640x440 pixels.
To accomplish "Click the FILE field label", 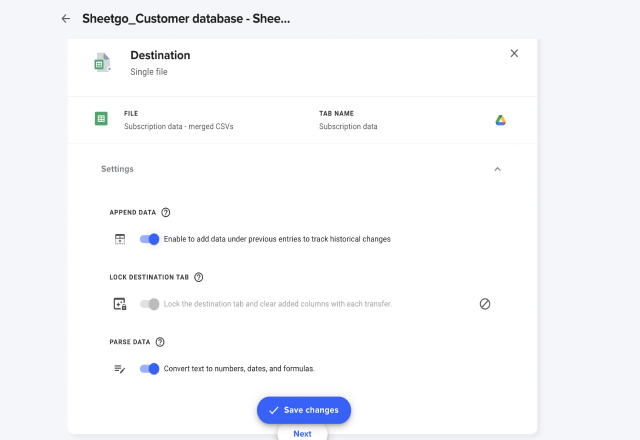I will pyautogui.click(x=131, y=113).
